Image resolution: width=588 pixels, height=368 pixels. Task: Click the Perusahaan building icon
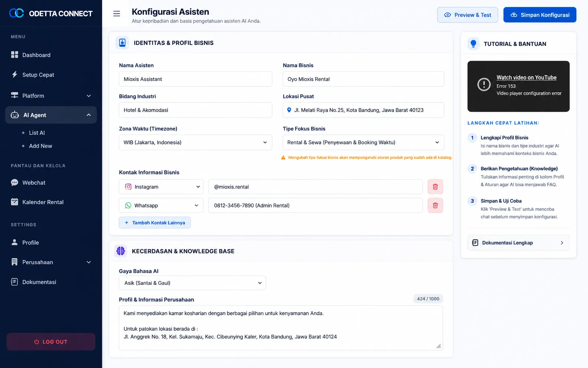14,262
